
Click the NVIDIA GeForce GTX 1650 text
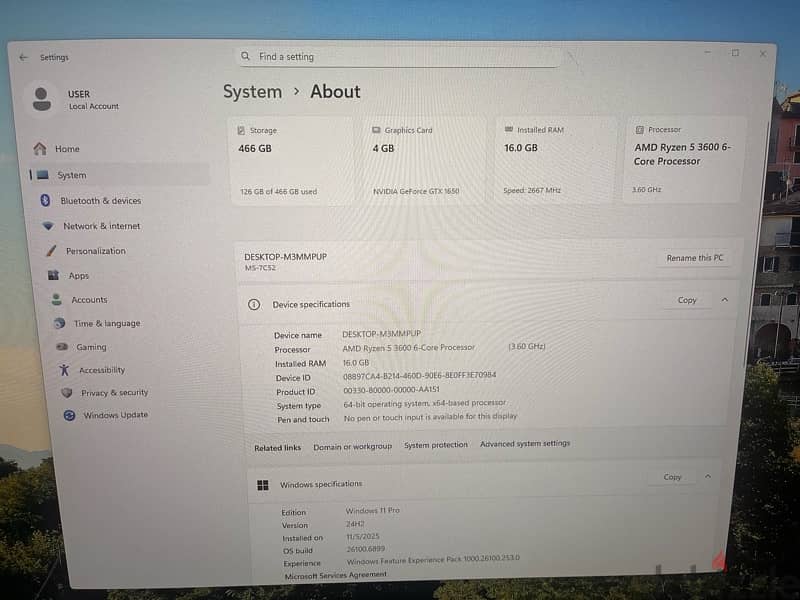[x=416, y=191]
